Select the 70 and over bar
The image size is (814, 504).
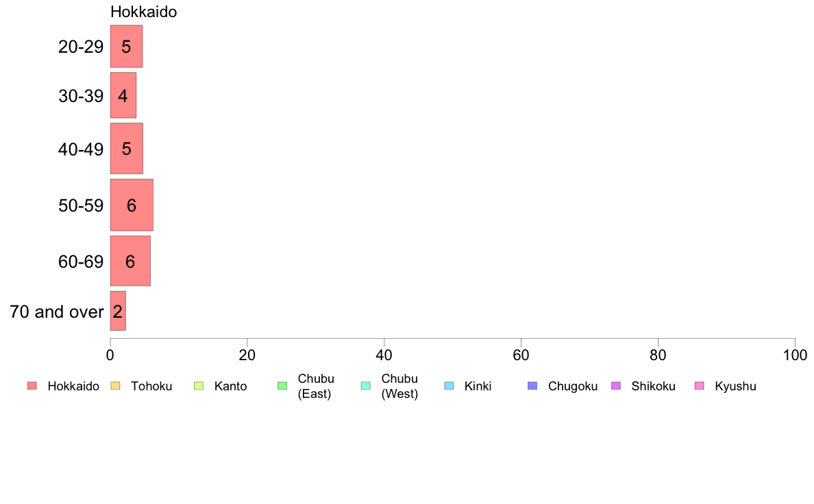point(118,311)
